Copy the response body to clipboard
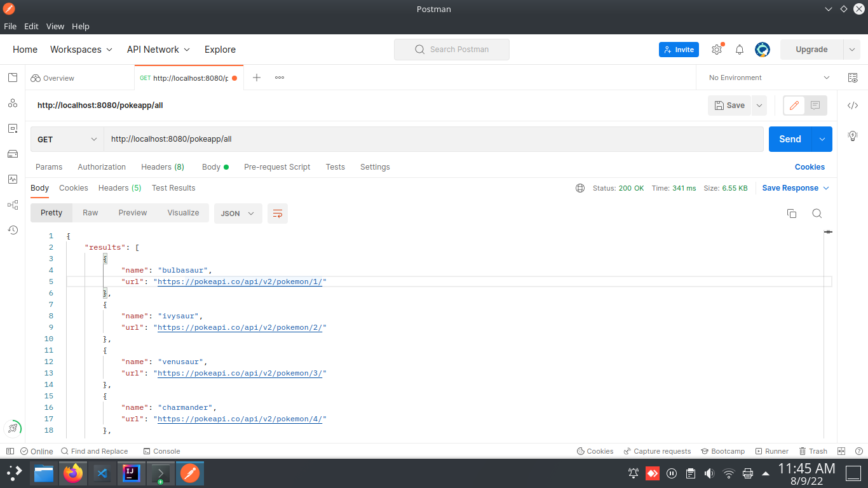Viewport: 868px width, 488px height. pos(792,213)
